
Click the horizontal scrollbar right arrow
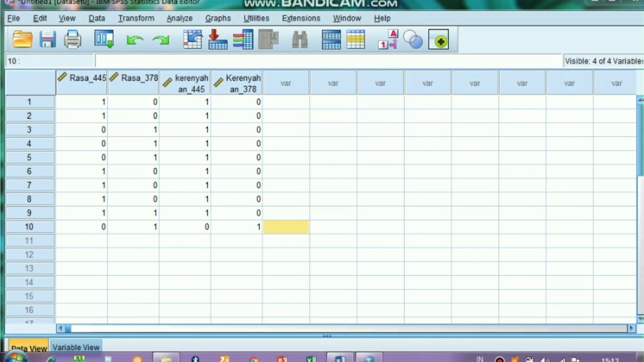coord(631,328)
